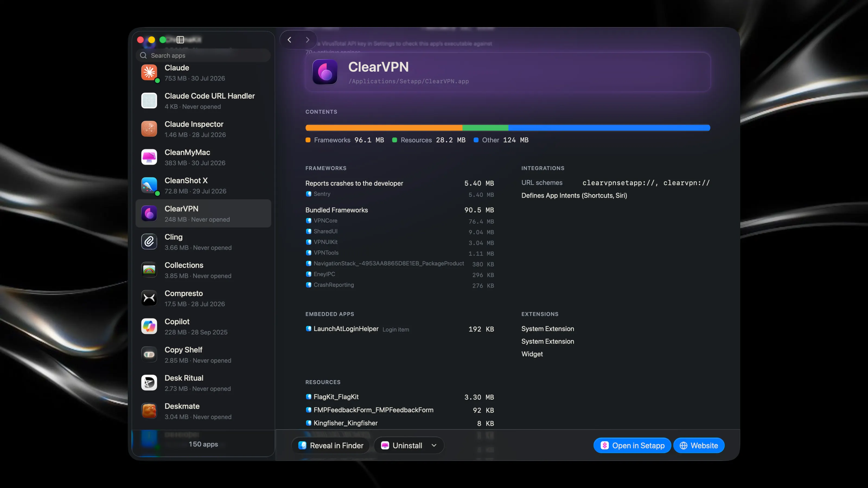Click the Compresto app icon
The height and width of the screenshot is (488, 868).
[x=149, y=298]
